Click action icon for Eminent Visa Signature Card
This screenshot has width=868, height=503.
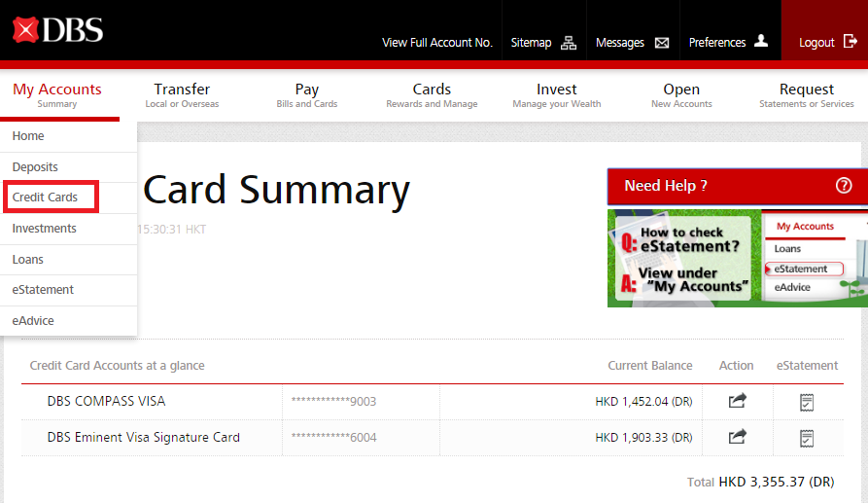[737, 437]
